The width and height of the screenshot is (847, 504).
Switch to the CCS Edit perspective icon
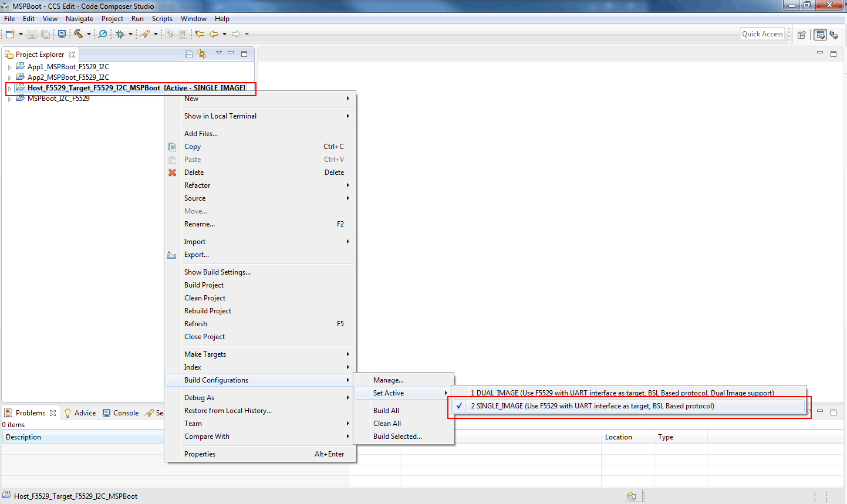tap(821, 35)
